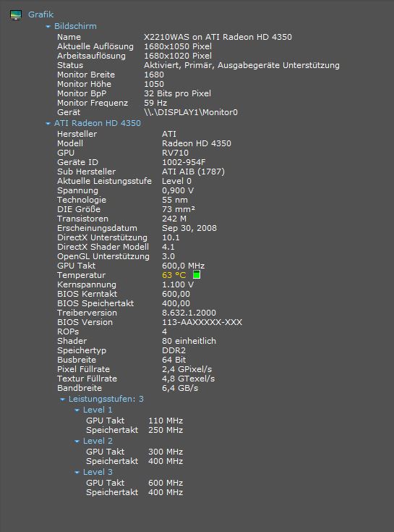Collapse the ATI Radeon HD 4350 section arrow
Image resolution: width=394 pixels, height=532 pixels.
48,124
